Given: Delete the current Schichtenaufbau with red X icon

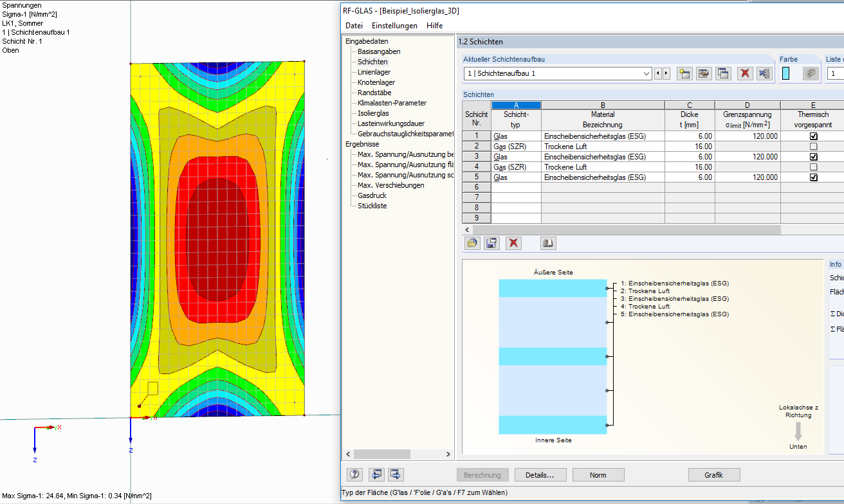Looking at the screenshot, I should [x=745, y=73].
